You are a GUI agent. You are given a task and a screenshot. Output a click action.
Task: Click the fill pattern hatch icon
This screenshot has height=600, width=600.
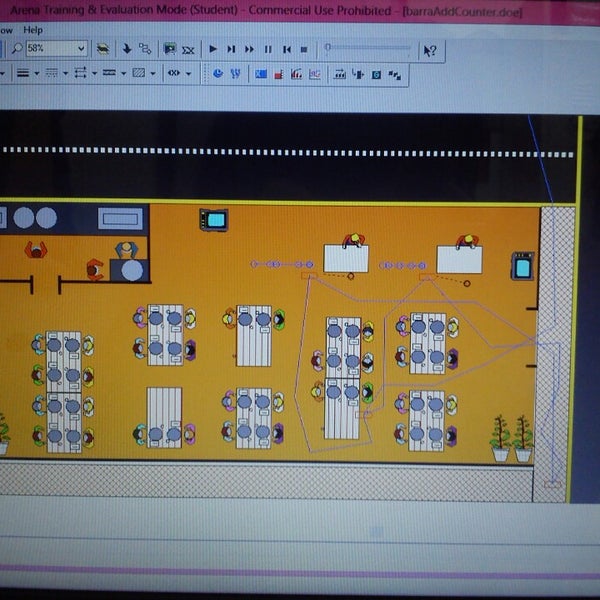click(x=139, y=73)
